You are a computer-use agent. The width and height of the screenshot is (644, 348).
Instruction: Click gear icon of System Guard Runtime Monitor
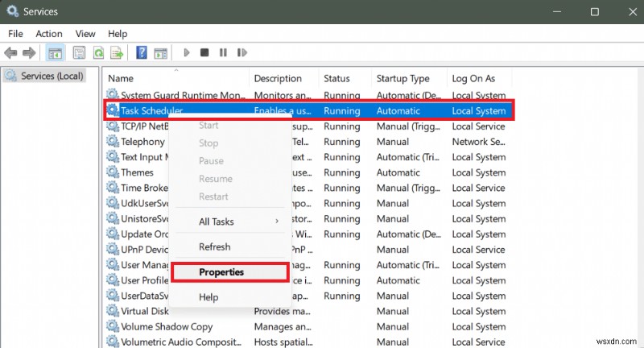tap(113, 94)
